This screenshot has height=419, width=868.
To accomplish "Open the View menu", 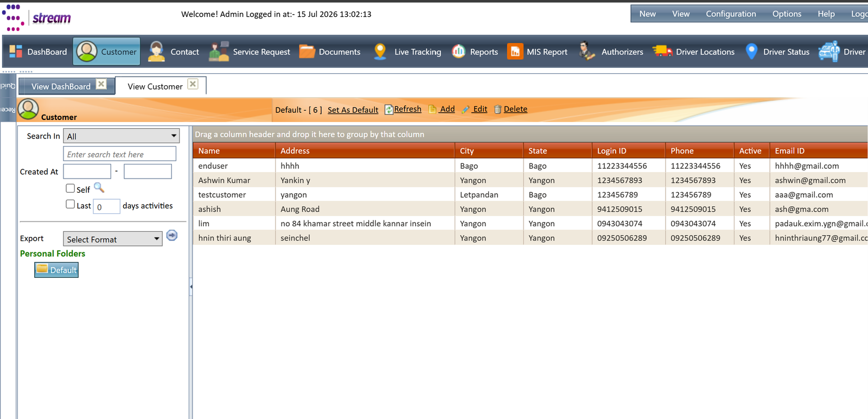I will coord(681,14).
